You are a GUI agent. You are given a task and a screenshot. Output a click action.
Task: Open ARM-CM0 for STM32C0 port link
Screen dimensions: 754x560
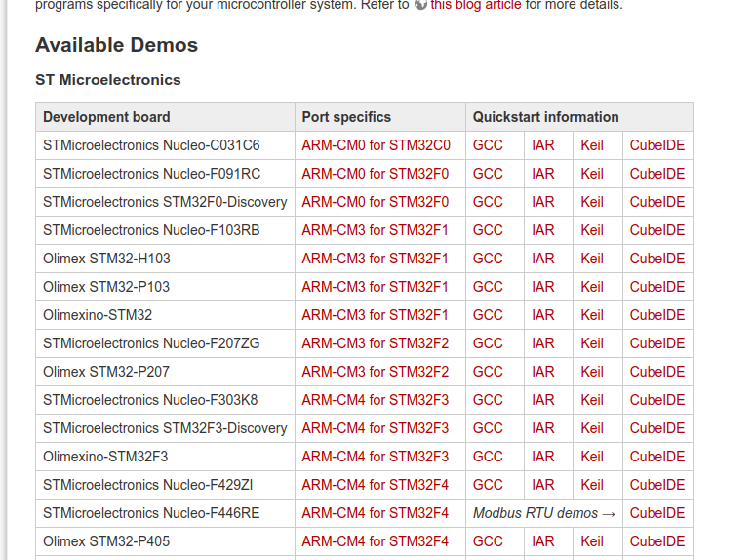point(377,145)
